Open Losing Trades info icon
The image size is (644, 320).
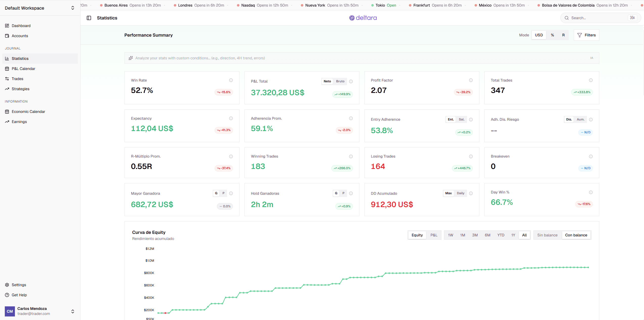pos(471,157)
